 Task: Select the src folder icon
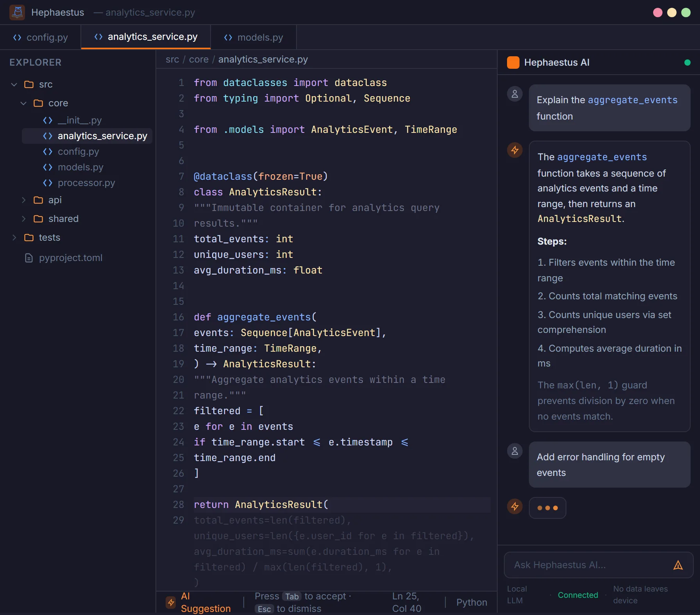[x=29, y=84]
